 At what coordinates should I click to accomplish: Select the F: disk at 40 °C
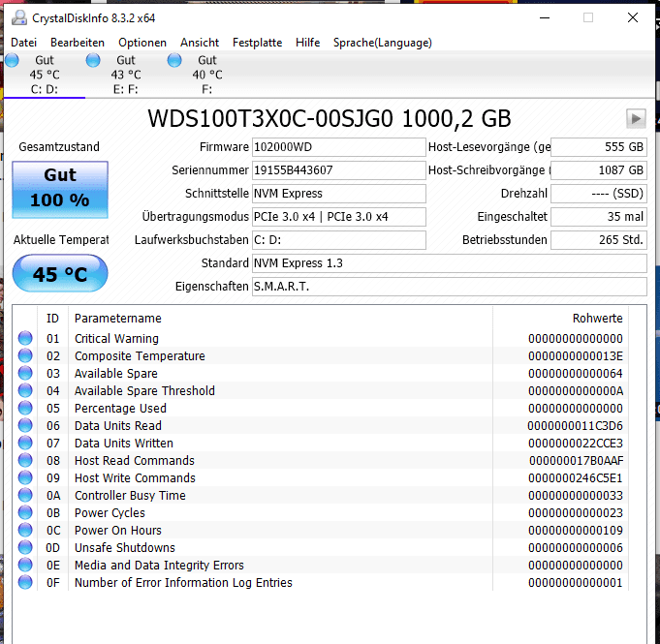pyautogui.click(x=206, y=75)
